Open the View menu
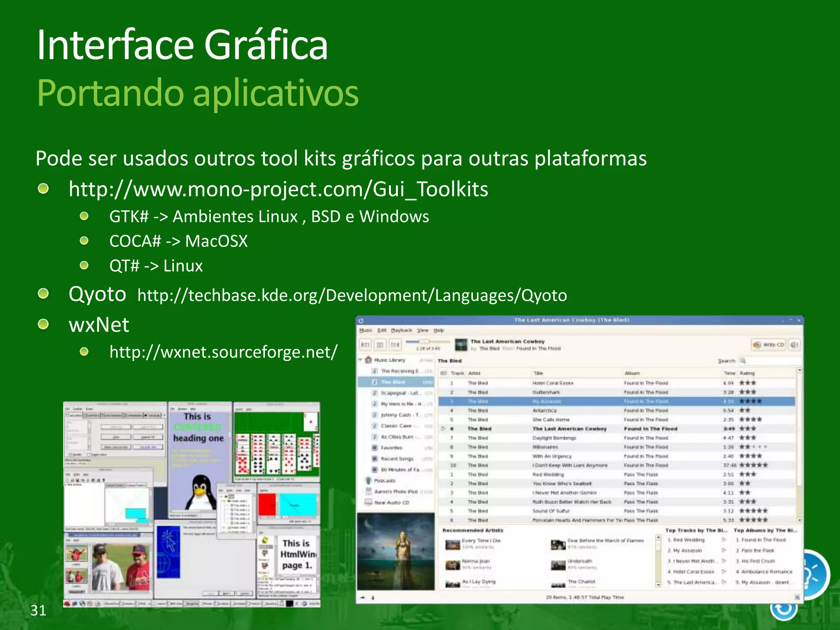Viewport: 840px width, 630px height. pos(423,330)
